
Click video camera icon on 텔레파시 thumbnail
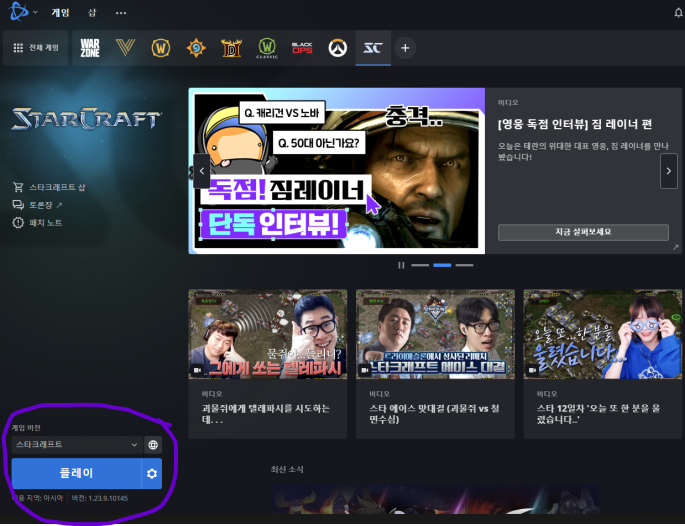(197, 370)
